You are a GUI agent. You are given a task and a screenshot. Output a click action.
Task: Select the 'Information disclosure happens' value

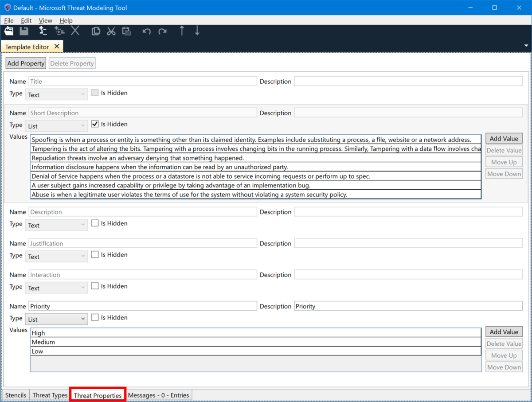pyautogui.click(x=256, y=167)
